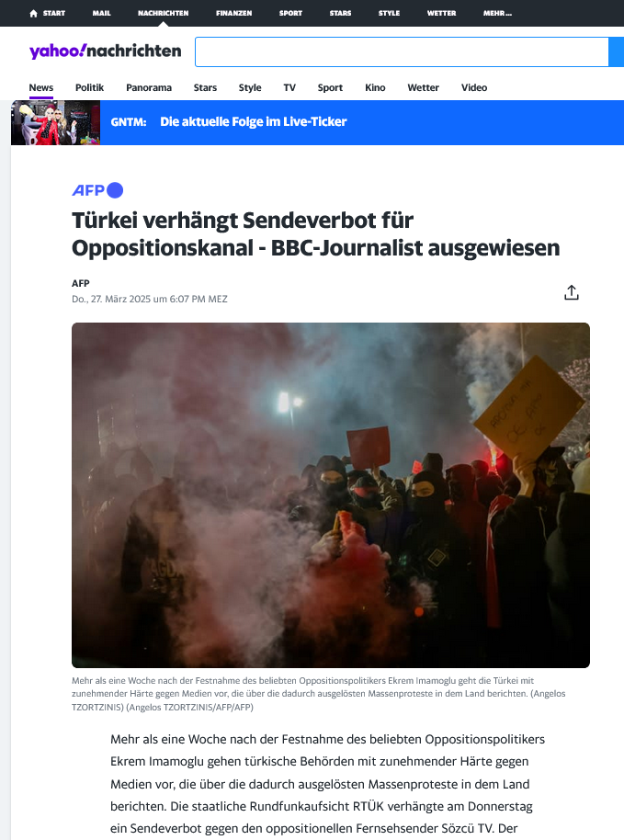
Task: Open the MEHR... menu in top bar
Action: [x=497, y=14]
